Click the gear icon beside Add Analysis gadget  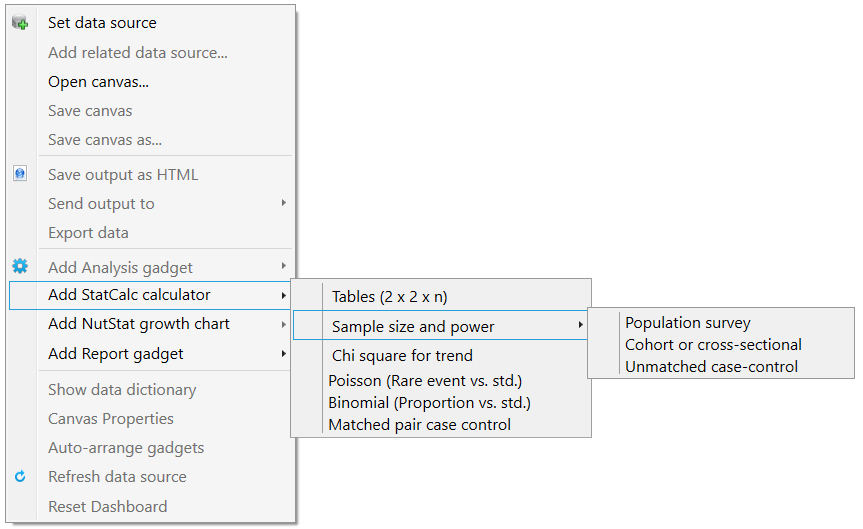(20, 266)
